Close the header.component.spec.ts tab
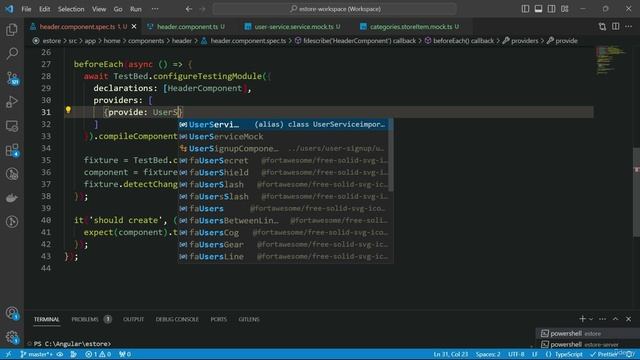Image resolution: width=640 pixels, height=360 pixels. 134,27
